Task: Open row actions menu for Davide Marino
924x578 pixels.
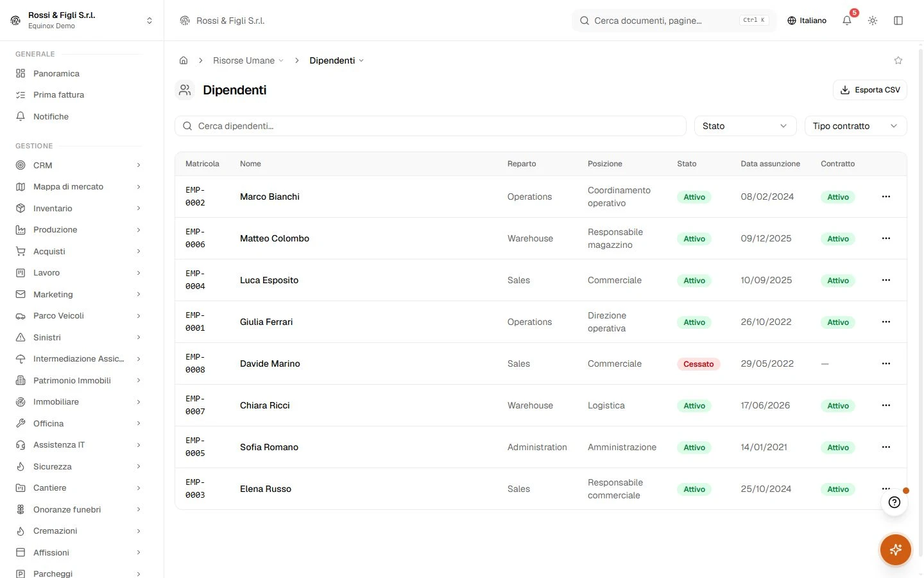Action: [x=886, y=363]
